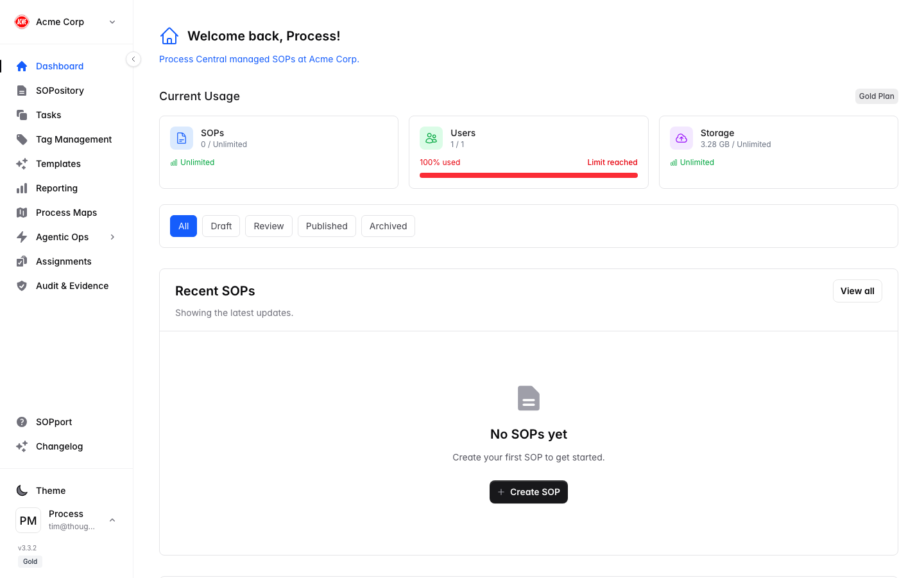Click the Gold badge under the version number
This screenshot has height=578, width=924.
pyautogui.click(x=30, y=561)
